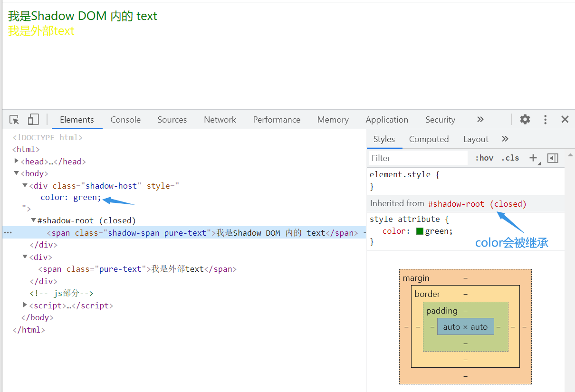Viewport: 575px width, 392px height.
Task: Open the DevTools three-dot menu
Action: (546, 119)
